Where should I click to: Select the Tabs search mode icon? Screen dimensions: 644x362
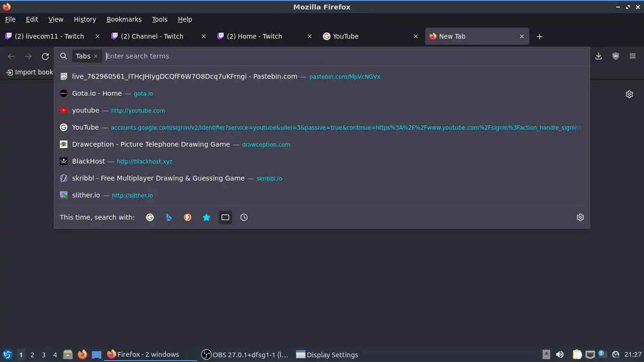tap(225, 217)
